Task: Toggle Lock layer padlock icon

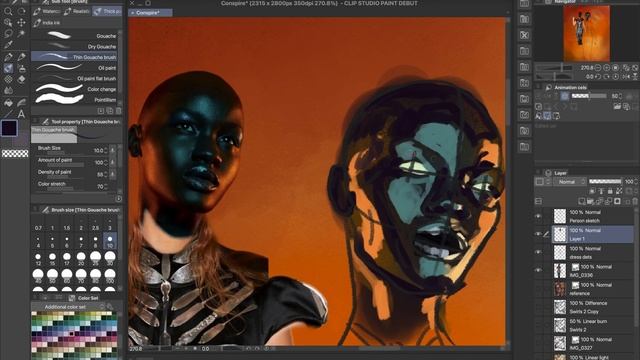Action: coord(610,191)
